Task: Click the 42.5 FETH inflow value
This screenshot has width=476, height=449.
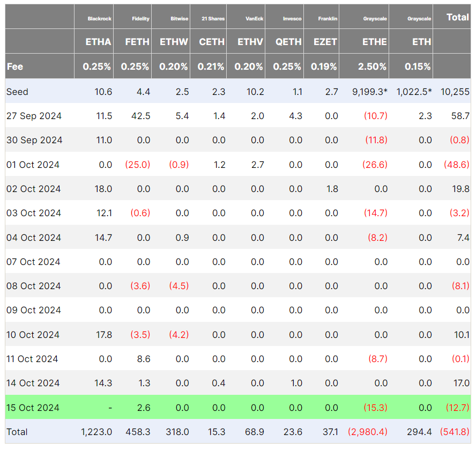Action: (x=141, y=116)
